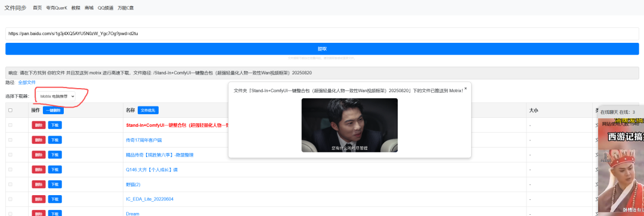This screenshot has height=216, width=644.
Task: Check the 野猫(2) row checkbox
Action: tap(10, 184)
